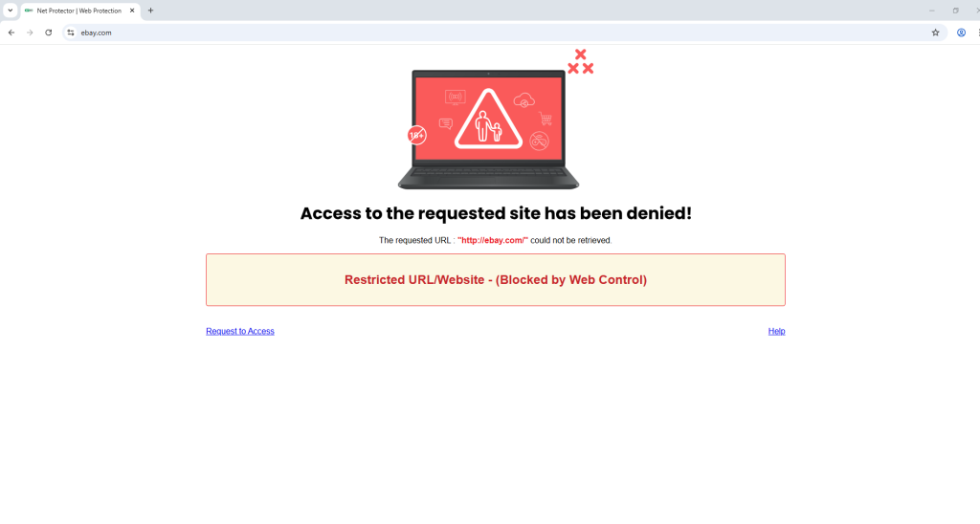Open the Chrome profile icon
Screen dimensions: 980x524
(961, 33)
